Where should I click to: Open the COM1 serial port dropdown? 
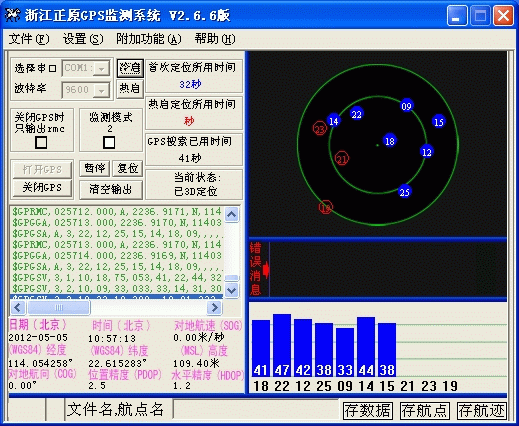click(x=101, y=69)
